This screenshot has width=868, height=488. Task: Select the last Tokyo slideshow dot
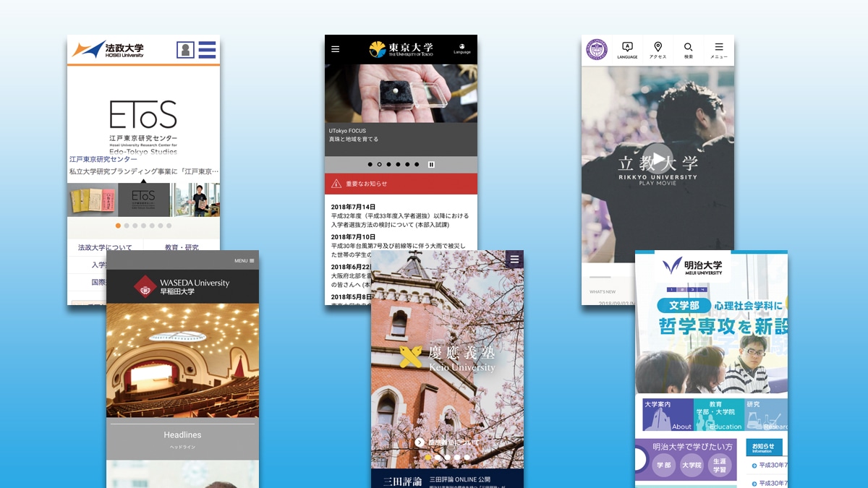click(x=417, y=164)
